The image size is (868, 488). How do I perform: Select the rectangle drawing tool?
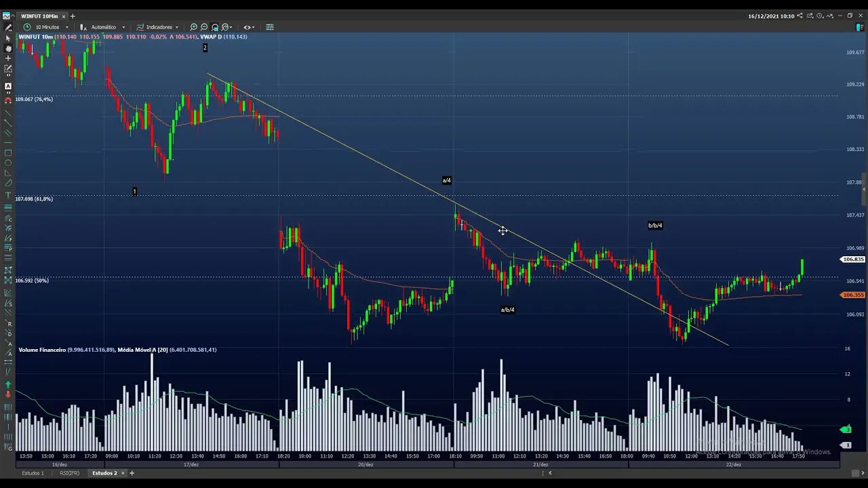click(8, 153)
